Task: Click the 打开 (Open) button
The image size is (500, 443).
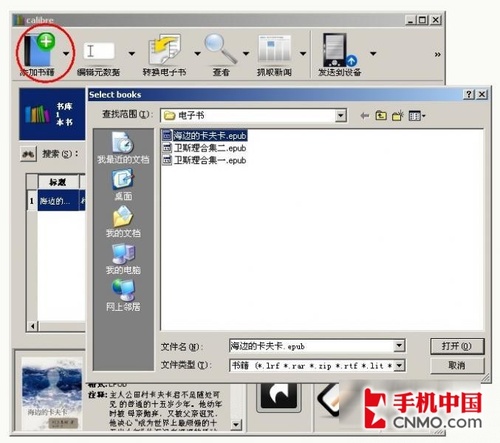Action: tap(457, 346)
